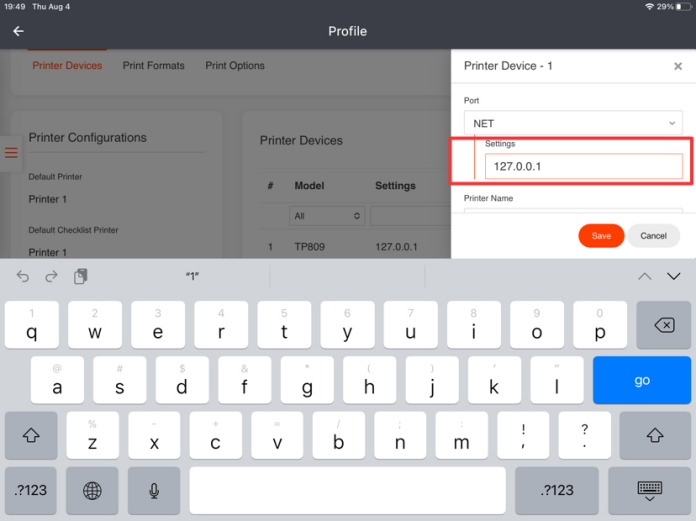The height and width of the screenshot is (521, 696).
Task: Tap the right shift key
Action: [x=655, y=435]
